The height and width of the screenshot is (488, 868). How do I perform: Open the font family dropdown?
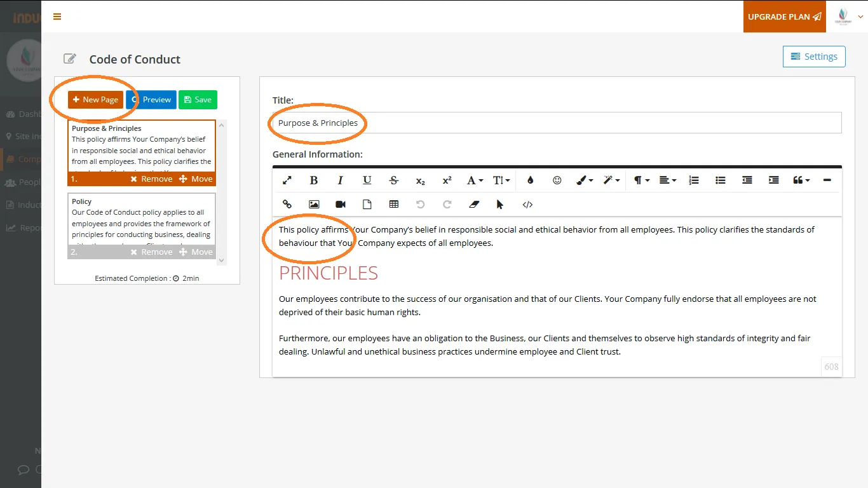coord(475,180)
